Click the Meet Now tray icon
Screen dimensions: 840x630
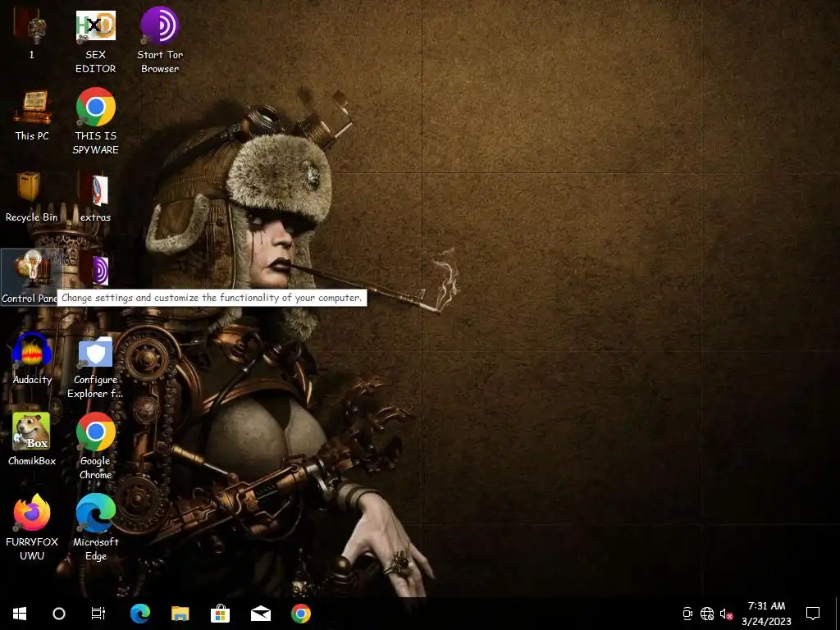click(x=688, y=614)
